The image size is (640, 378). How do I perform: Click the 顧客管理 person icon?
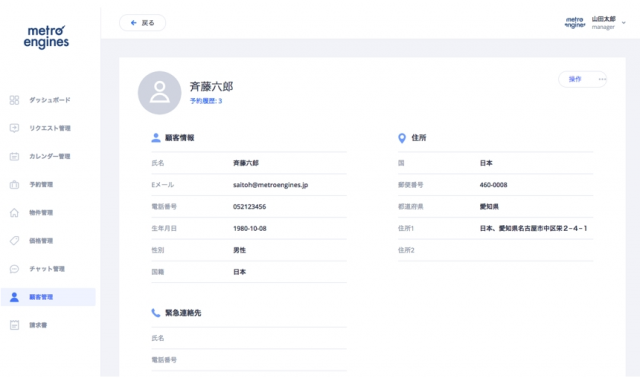[14, 297]
